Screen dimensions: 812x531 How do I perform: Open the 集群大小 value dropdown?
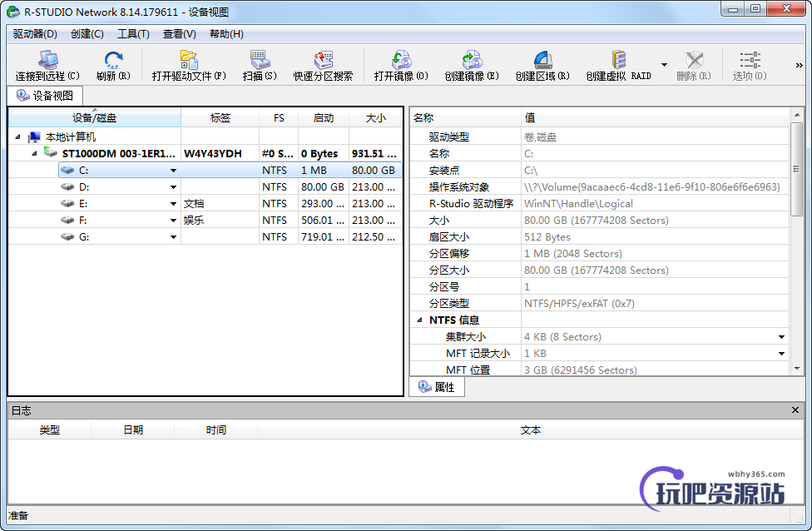(x=781, y=337)
